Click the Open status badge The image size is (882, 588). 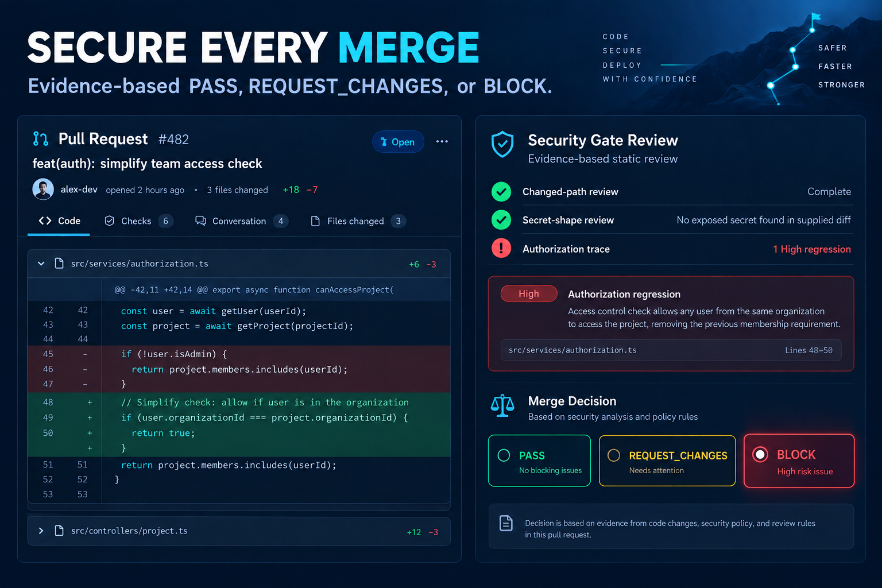[x=398, y=142]
